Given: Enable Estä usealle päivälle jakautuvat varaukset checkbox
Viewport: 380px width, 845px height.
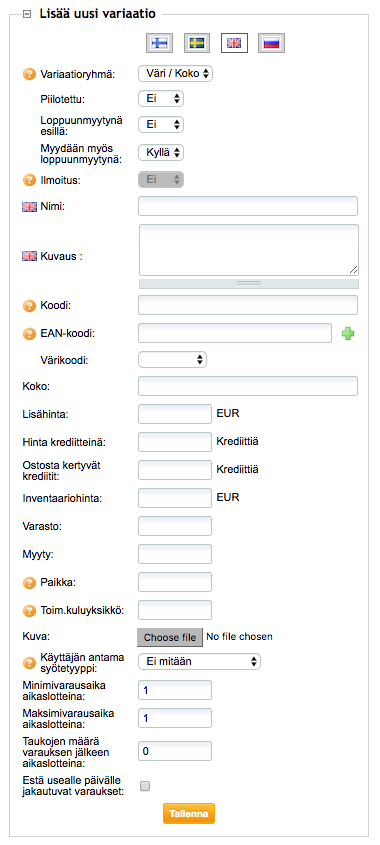Looking at the screenshot, I should 144,786.
